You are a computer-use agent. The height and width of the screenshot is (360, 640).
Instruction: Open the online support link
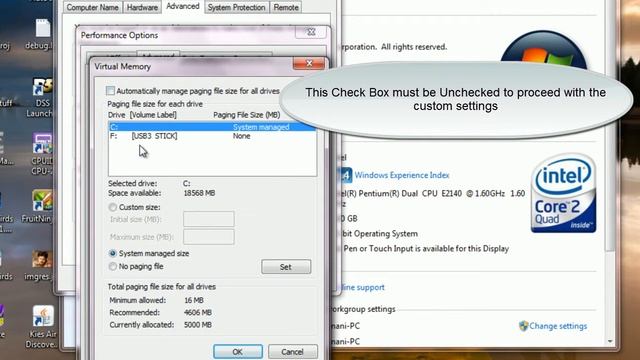pyautogui.click(x=362, y=287)
